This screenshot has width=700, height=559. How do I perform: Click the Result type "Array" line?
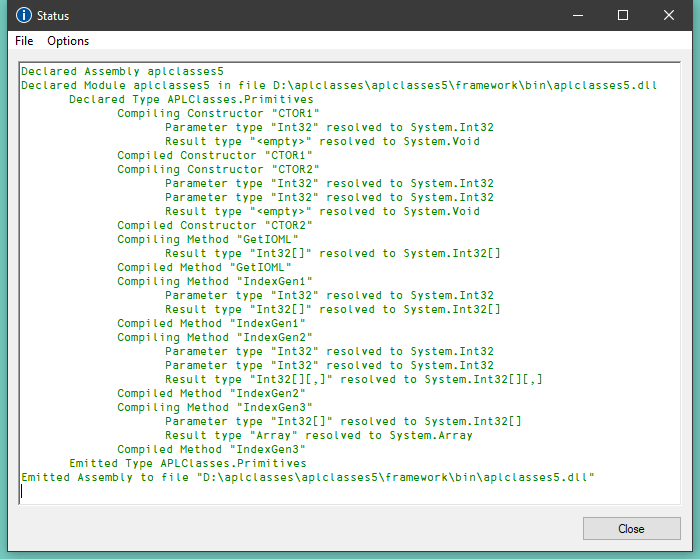318,436
